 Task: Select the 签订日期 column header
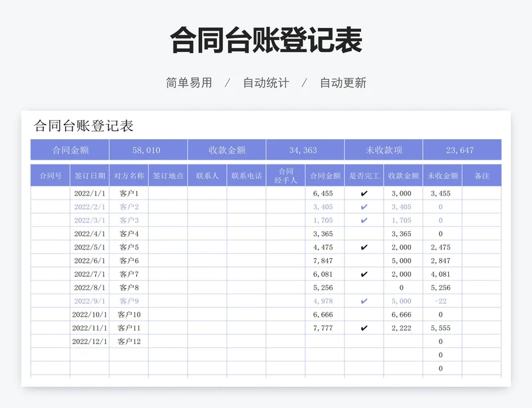(90, 176)
